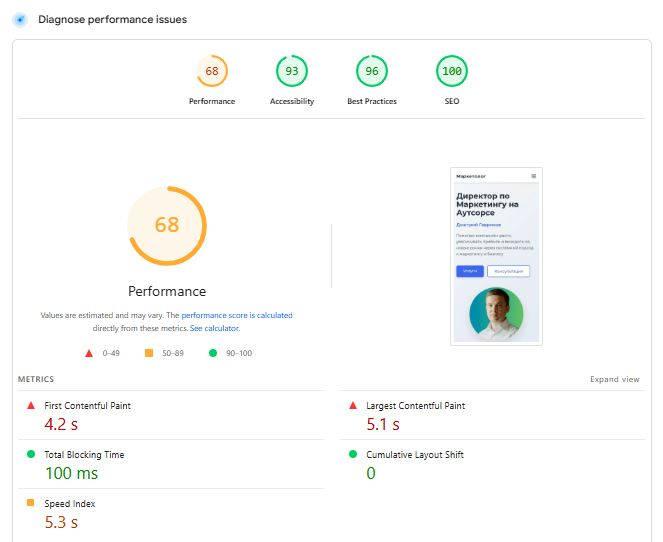Select small Performance 68 gauge in summary row
Image resolution: width=663 pixels, height=542 pixels.
pos(212,72)
